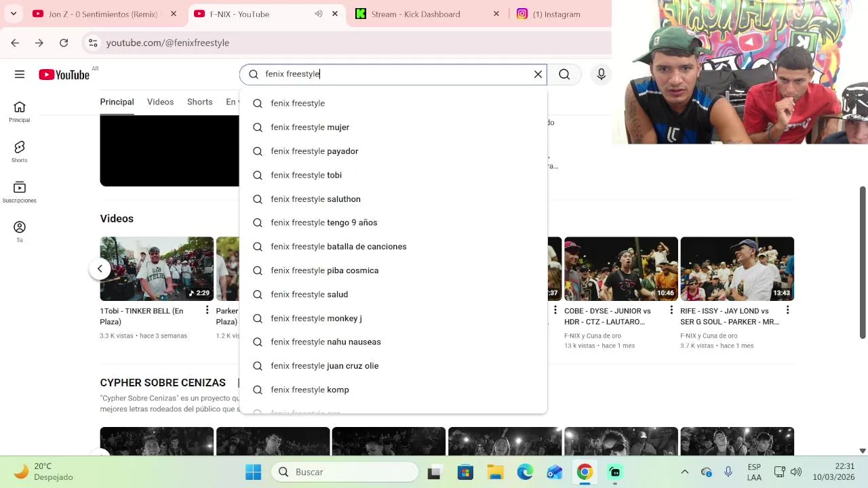This screenshot has width=868, height=488.
Task: Pick suggestion 'fenix freestyle nahu nauseas'
Action: [x=393, y=342]
